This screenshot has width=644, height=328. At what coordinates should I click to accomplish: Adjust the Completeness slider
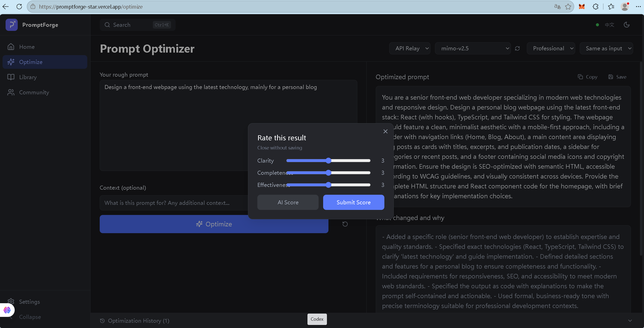pyautogui.click(x=328, y=173)
